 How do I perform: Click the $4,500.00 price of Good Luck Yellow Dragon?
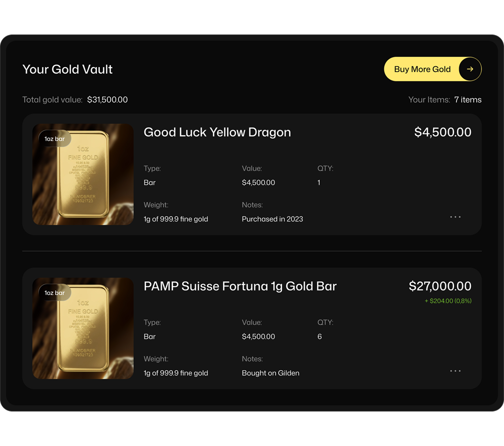click(x=443, y=132)
